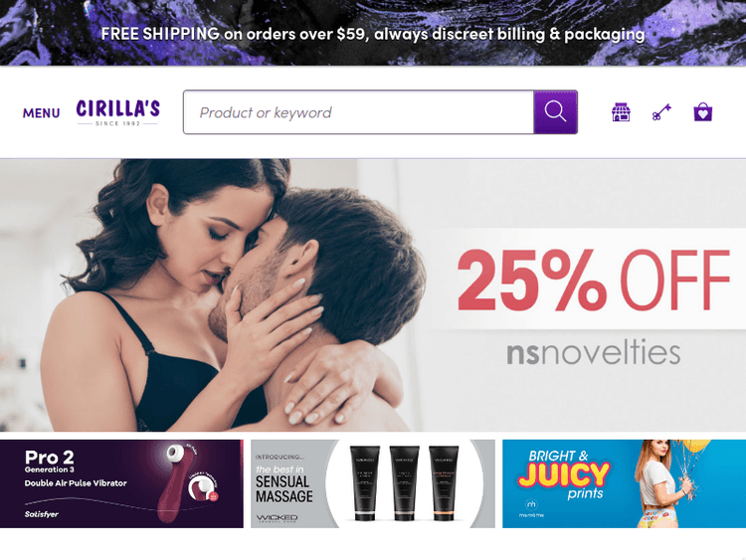Click the Pro 2 Generation 3 heading

point(50,462)
